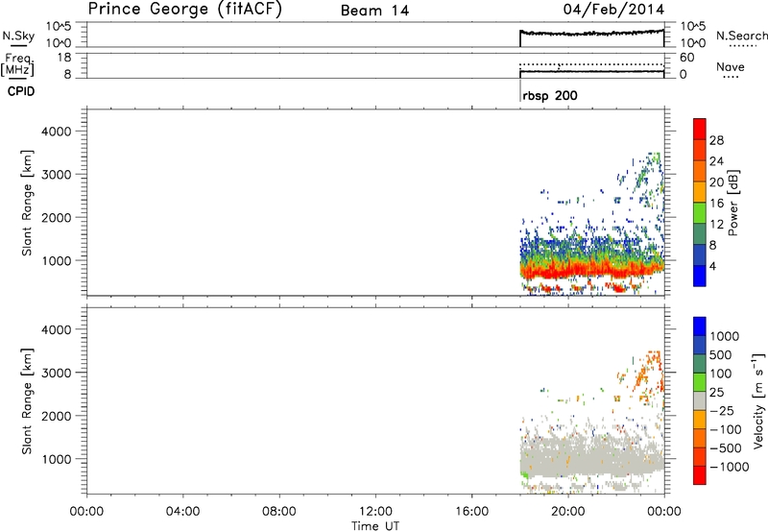768x532 pixels.
Task: Click the yellow-orange Power colorbar segment above 16
Action: click(700, 192)
